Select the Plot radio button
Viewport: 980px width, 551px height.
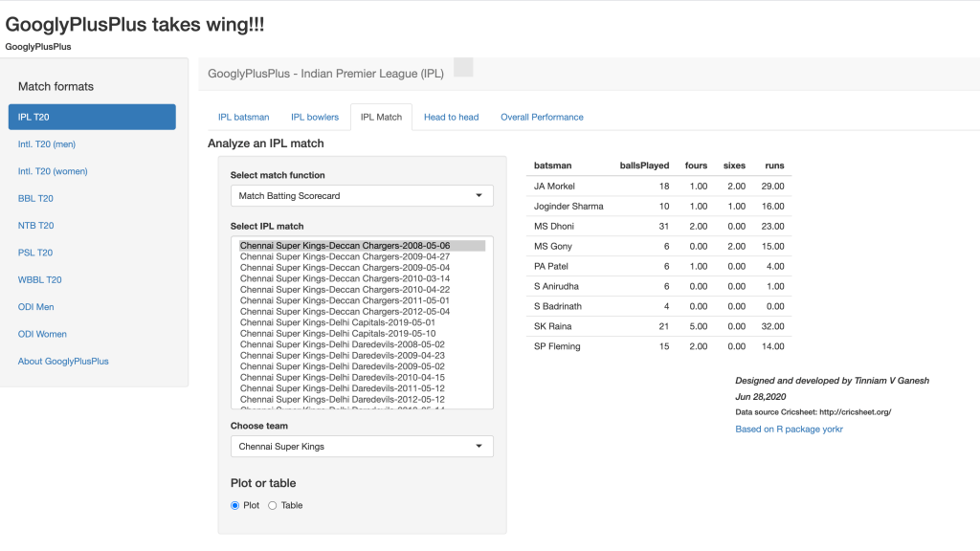pos(235,505)
